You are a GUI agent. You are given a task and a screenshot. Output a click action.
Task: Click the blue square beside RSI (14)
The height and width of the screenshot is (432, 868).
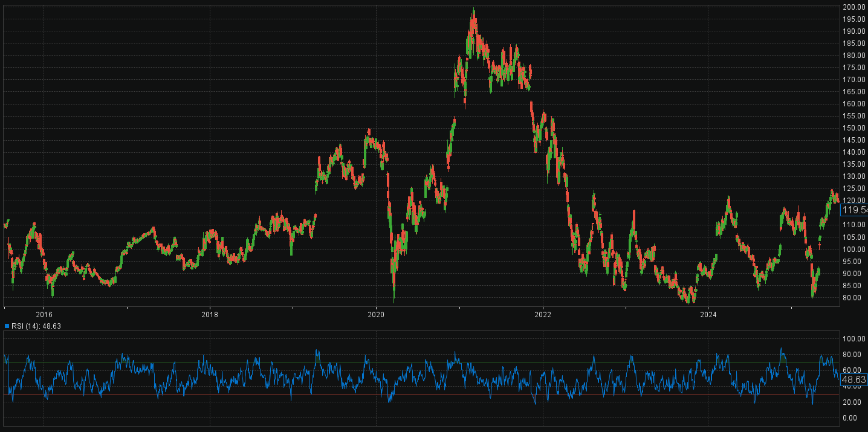(x=7, y=326)
